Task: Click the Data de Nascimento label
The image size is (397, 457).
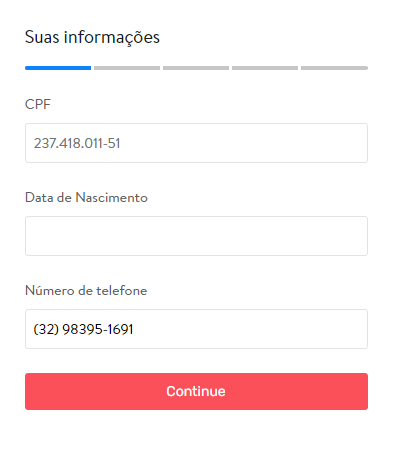Action: coord(86,197)
